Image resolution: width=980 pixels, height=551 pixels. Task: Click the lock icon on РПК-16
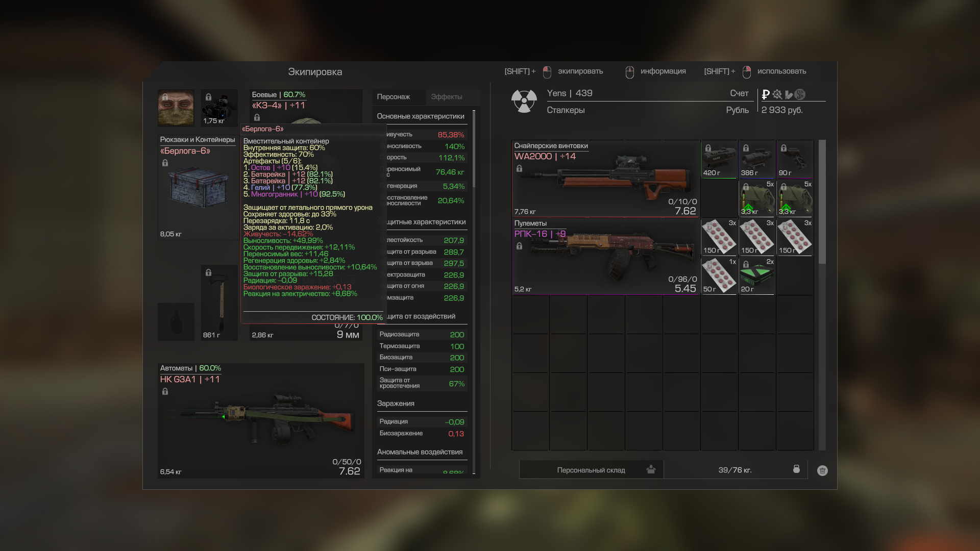(x=519, y=246)
